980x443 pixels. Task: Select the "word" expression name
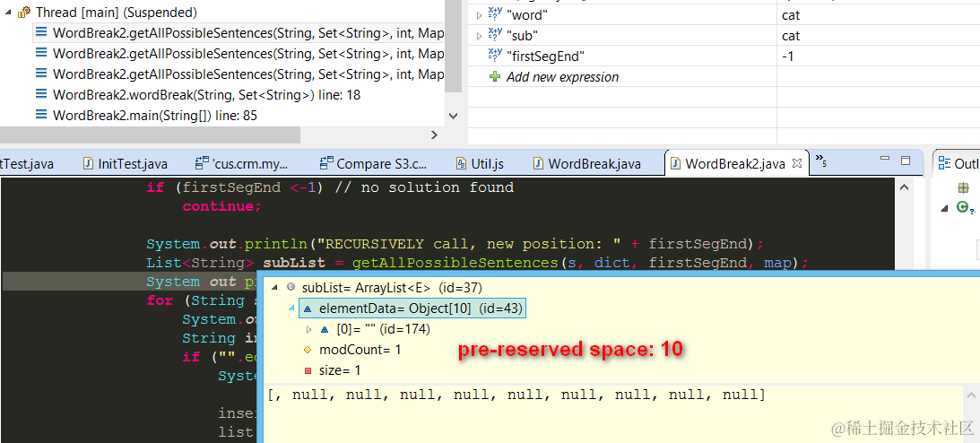tap(527, 15)
